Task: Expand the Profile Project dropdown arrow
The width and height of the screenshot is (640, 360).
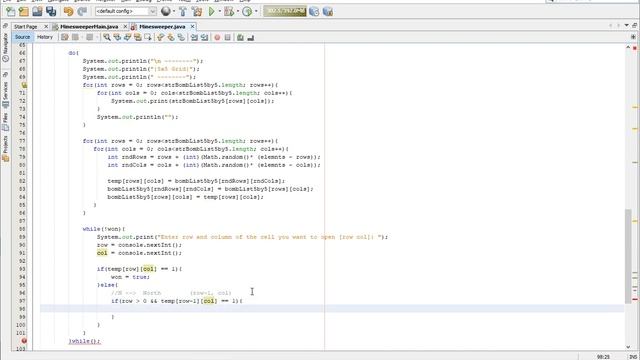Action: pyautogui.click(x=256, y=11)
